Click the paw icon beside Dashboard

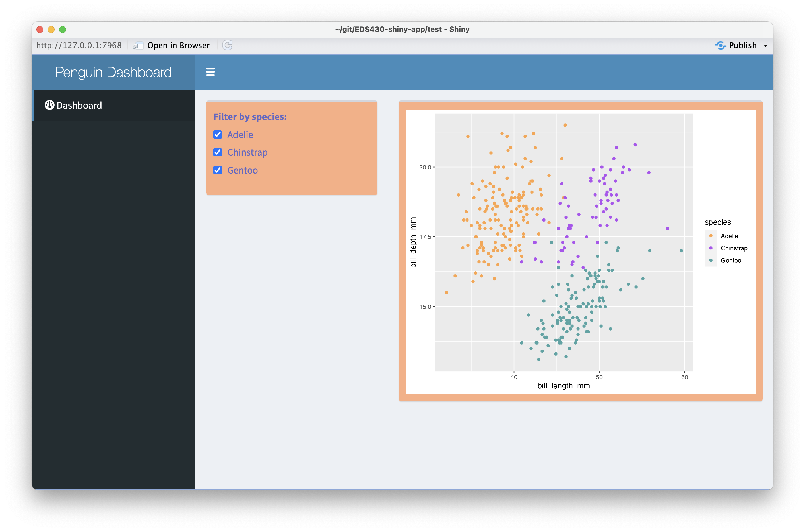[x=49, y=105]
